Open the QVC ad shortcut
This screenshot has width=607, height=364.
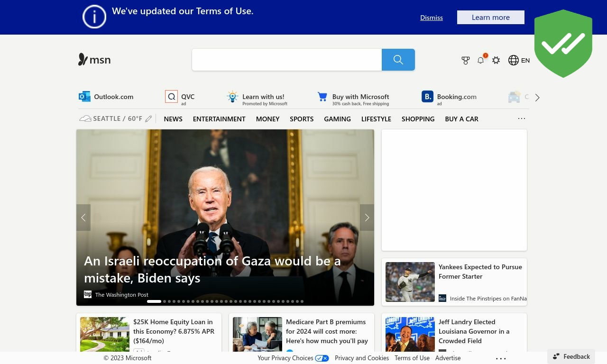pyautogui.click(x=180, y=97)
